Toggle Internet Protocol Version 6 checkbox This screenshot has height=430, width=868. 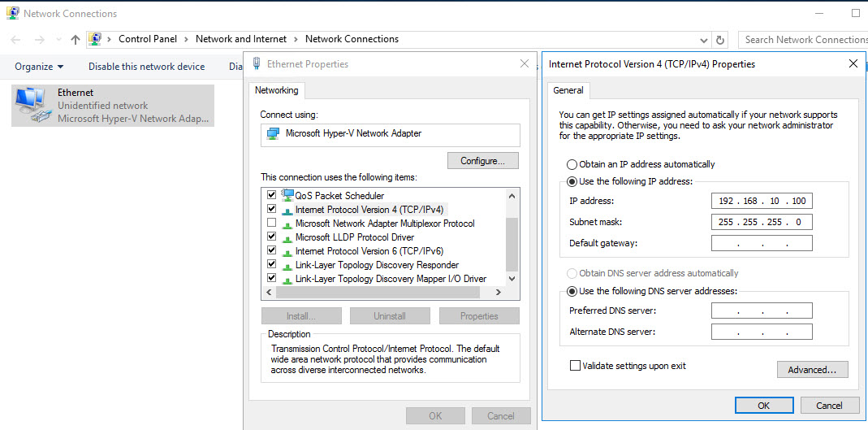(271, 250)
